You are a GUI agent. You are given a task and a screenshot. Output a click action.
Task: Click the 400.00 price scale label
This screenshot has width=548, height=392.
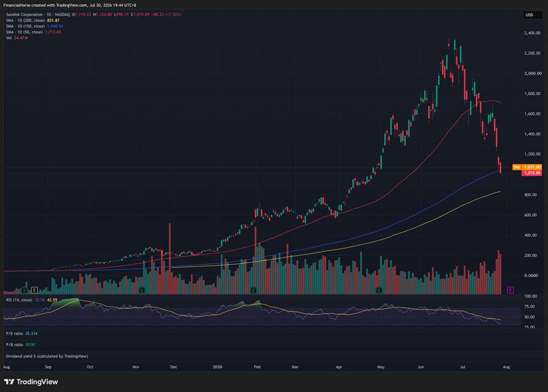(530, 235)
